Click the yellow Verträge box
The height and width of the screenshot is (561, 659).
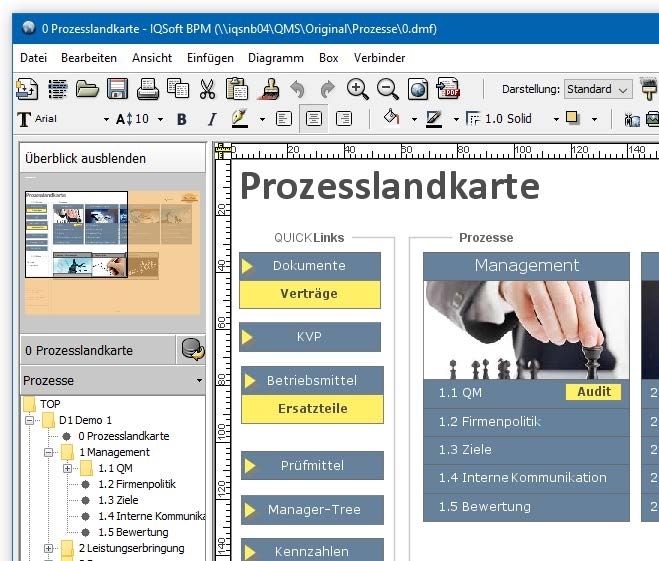tap(310, 294)
